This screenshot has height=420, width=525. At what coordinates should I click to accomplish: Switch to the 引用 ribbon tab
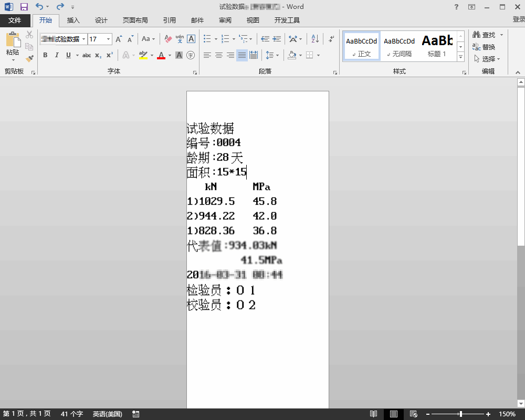click(x=170, y=20)
